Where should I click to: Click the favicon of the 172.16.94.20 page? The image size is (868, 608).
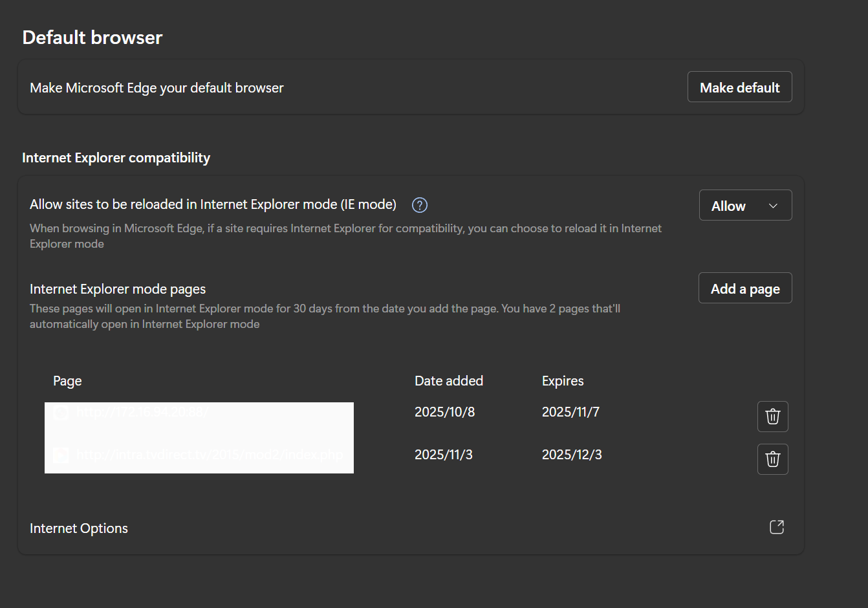click(61, 413)
